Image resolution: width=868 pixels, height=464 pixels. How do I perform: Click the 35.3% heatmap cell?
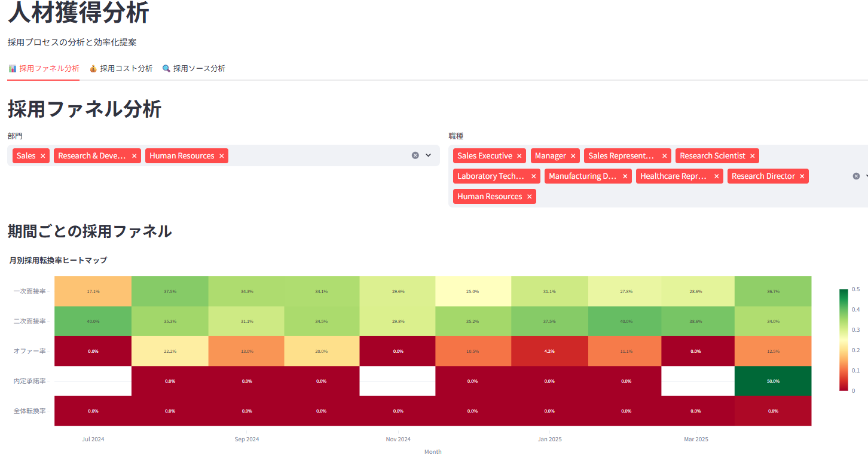point(170,321)
